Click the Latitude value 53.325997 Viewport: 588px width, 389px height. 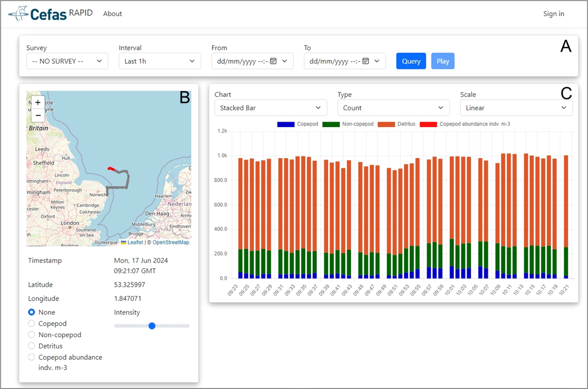(x=130, y=285)
